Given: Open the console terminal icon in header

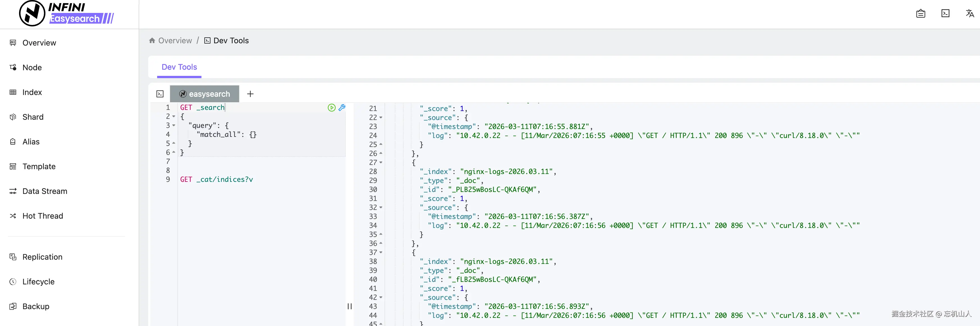Looking at the screenshot, I should click(x=945, y=14).
